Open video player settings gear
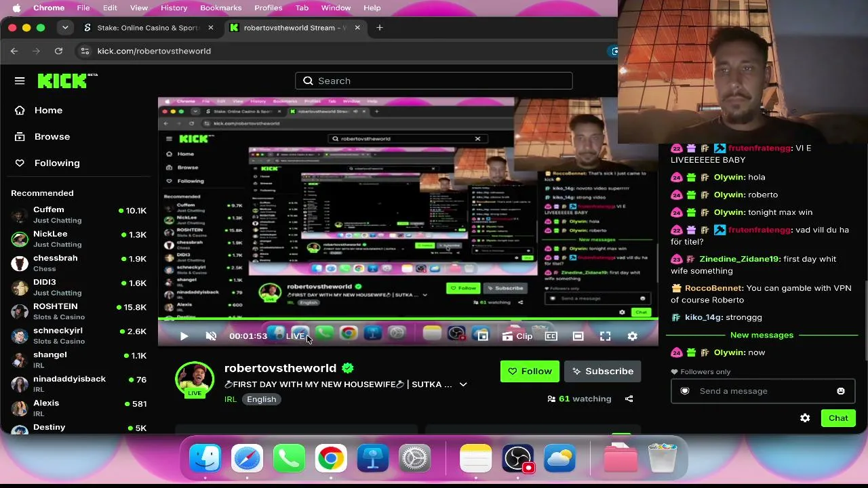The height and width of the screenshot is (488, 868). (632, 336)
